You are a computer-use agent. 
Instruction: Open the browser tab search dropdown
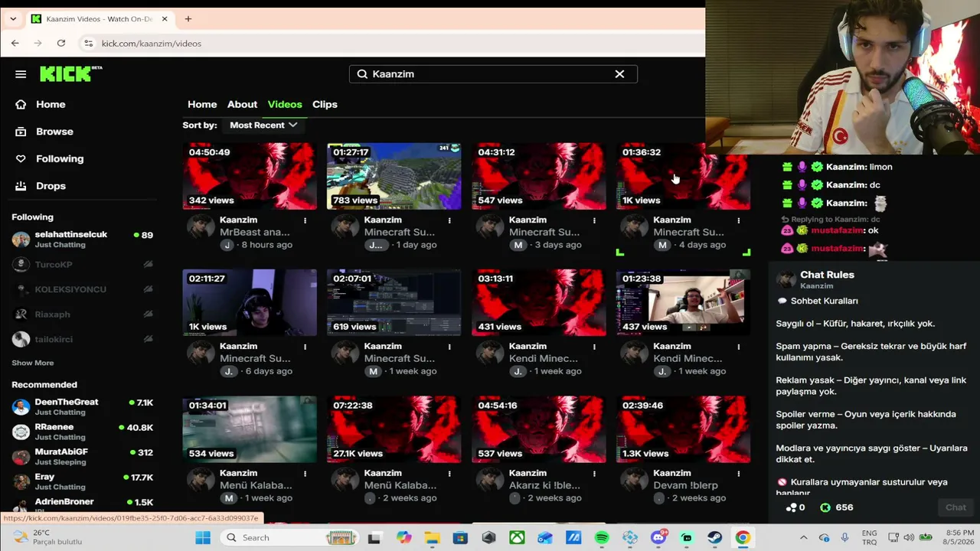point(13,18)
